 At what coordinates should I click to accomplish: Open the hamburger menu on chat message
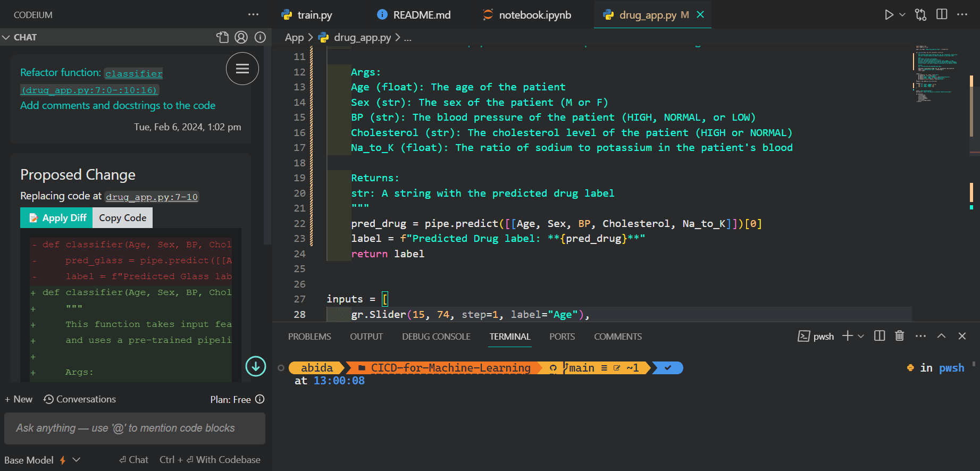[242, 69]
